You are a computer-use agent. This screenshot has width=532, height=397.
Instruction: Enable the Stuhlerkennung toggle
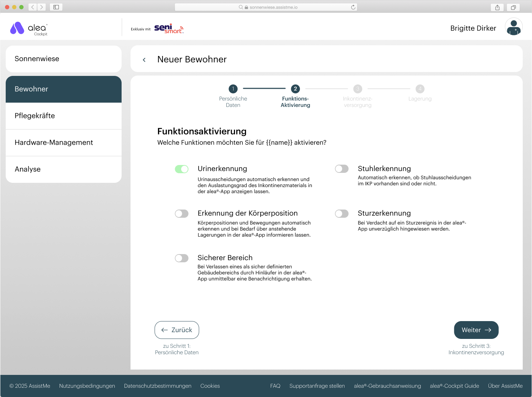(x=342, y=169)
